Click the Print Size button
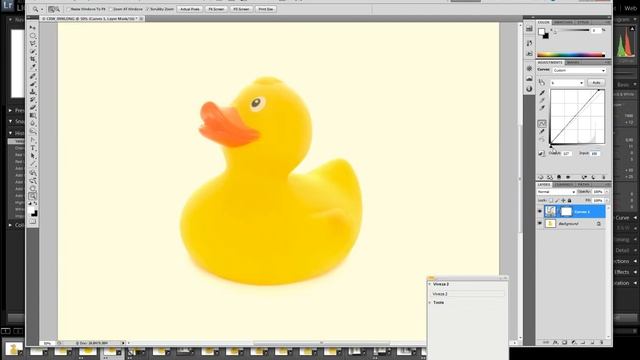The image size is (640, 360). pyautogui.click(x=266, y=9)
